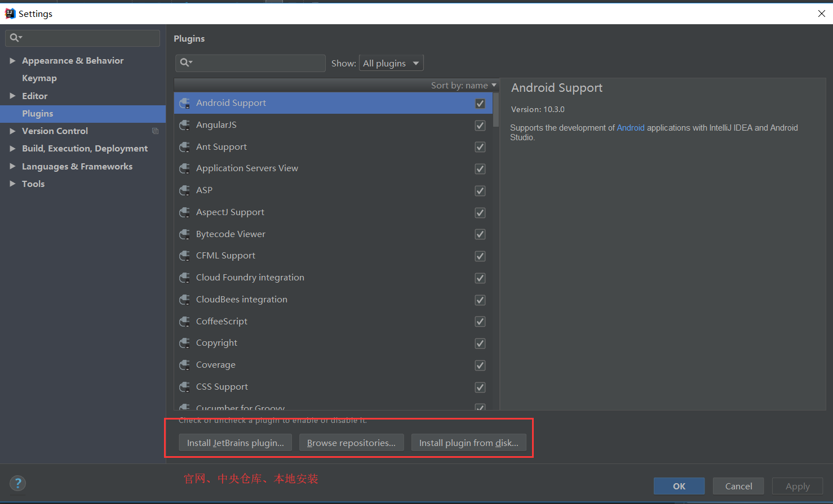Toggle the CFML Support checkbox
The image size is (833, 504).
point(480,256)
